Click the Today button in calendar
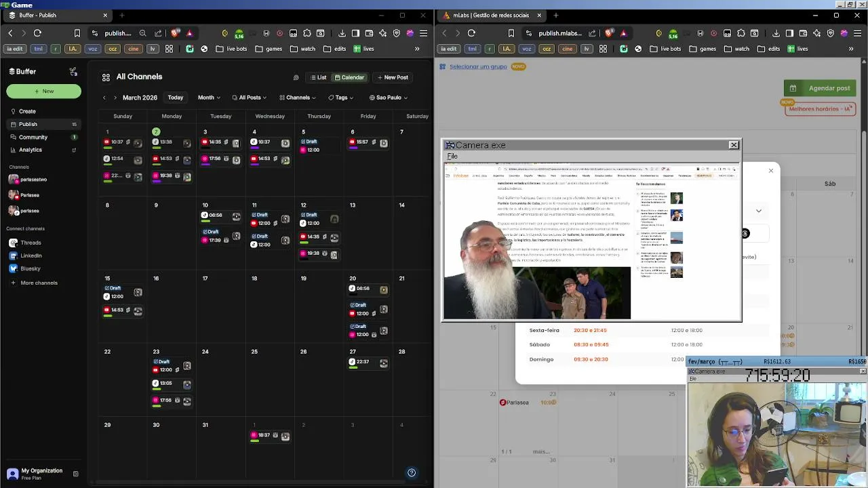 click(176, 98)
